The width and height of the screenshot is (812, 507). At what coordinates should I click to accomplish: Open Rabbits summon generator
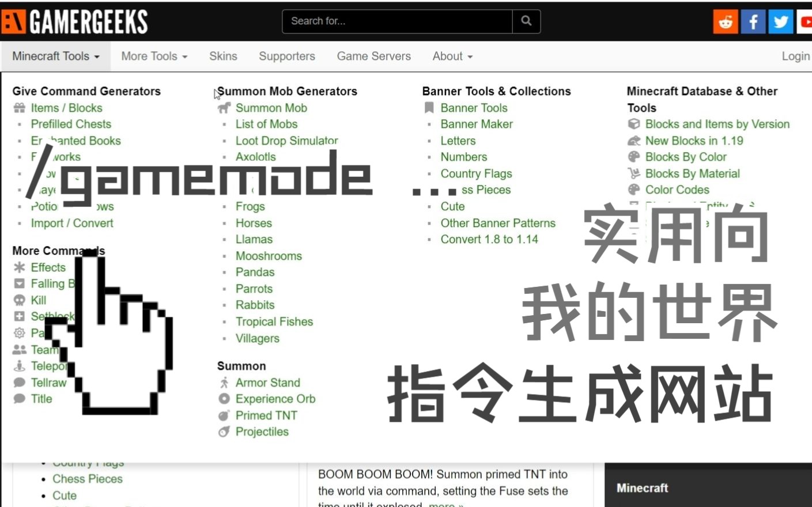pyautogui.click(x=255, y=305)
